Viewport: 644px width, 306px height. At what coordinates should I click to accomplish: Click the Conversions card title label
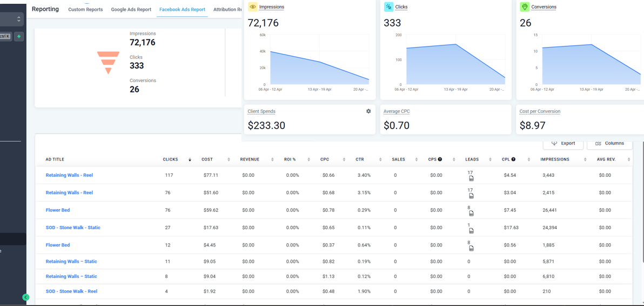coord(544,7)
